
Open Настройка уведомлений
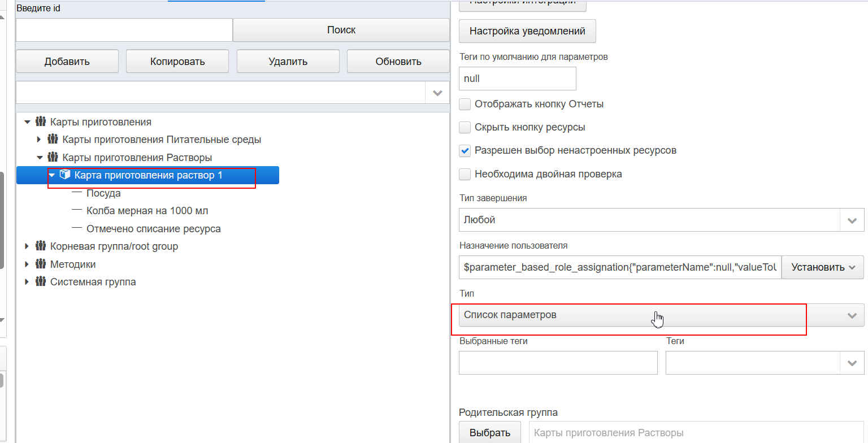527,31
